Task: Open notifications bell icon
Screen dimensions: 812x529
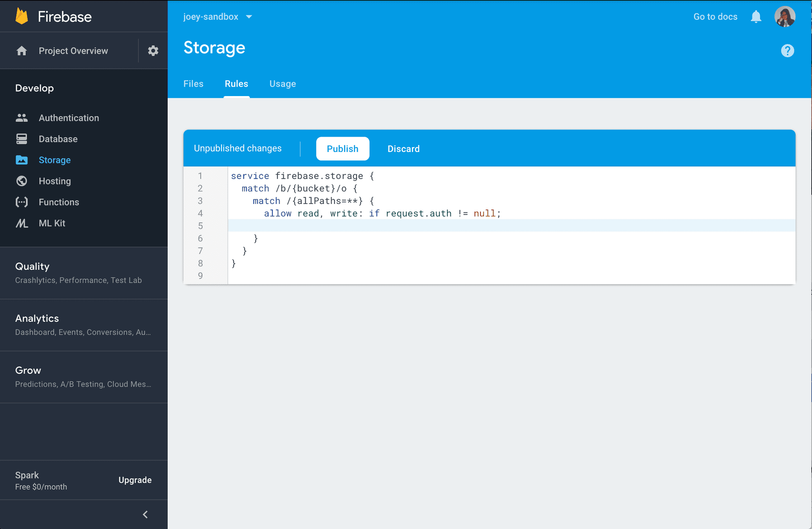Action: click(x=756, y=17)
